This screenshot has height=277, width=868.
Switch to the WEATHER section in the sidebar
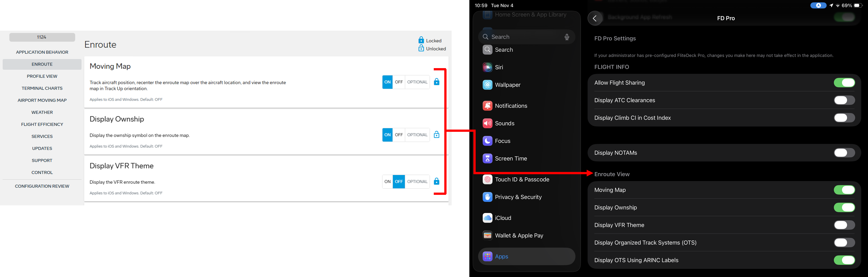click(42, 112)
